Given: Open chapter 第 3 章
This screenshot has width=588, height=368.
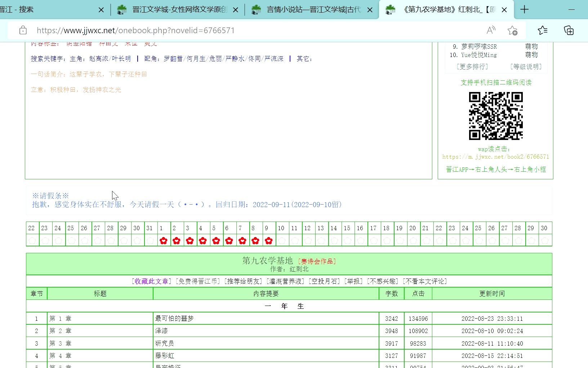Looking at the screenshot, I should tap(60, 343).
